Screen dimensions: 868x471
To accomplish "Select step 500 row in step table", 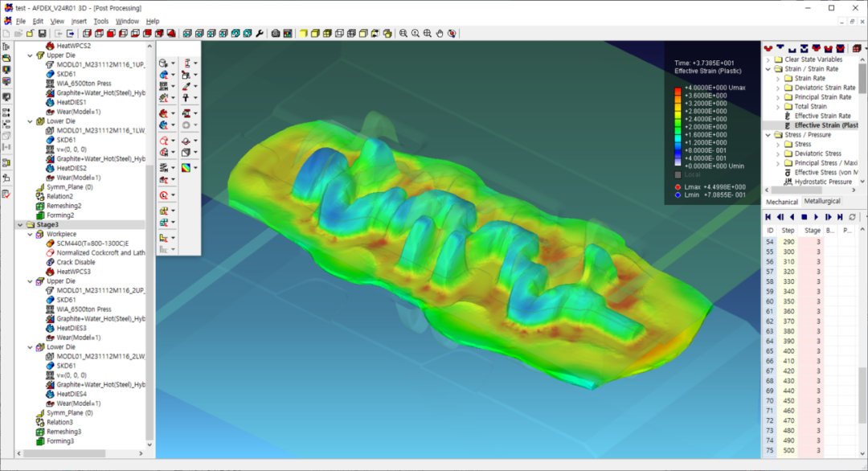I will pos(811,451).
